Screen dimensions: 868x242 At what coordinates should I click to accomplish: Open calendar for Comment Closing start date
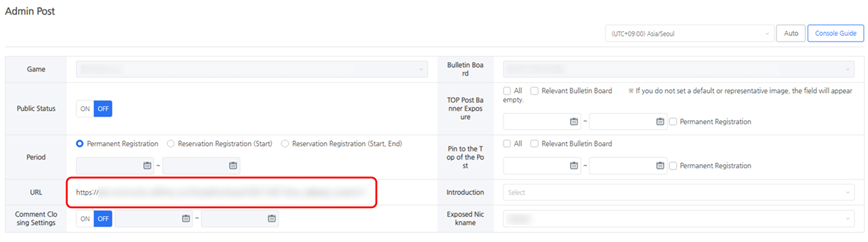186,218
